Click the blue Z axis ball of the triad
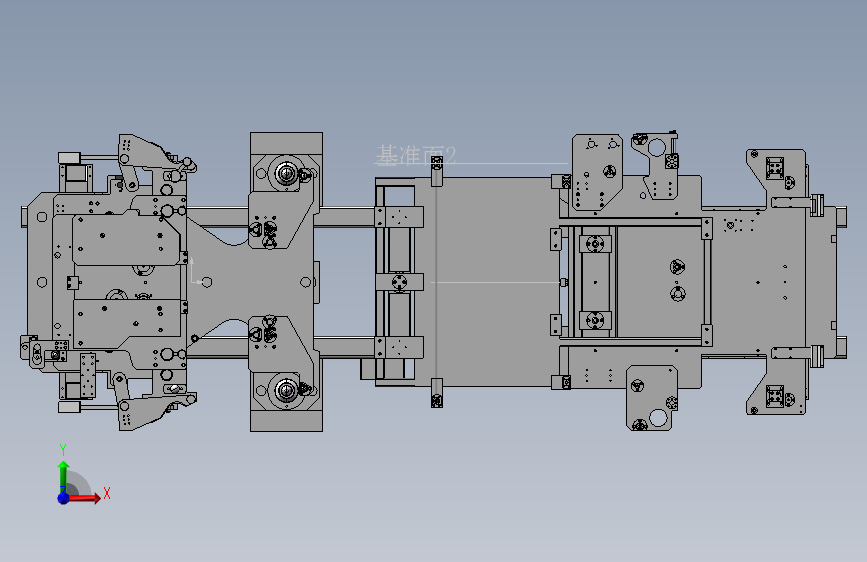The width and height of the screenshot is (867, 562). 64,498
